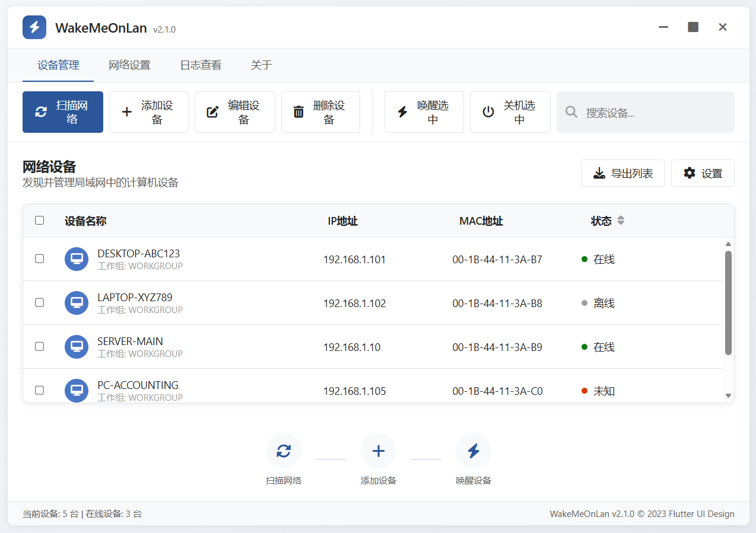
Task: Check the box for DESKTOP-ABC123
Action: pyautogui.click(x=40, y=258)
